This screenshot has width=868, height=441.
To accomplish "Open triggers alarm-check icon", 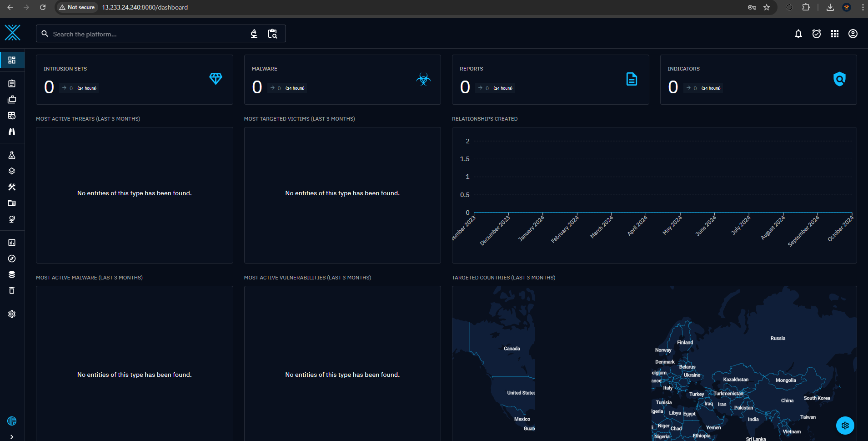I will click(817, 34).
